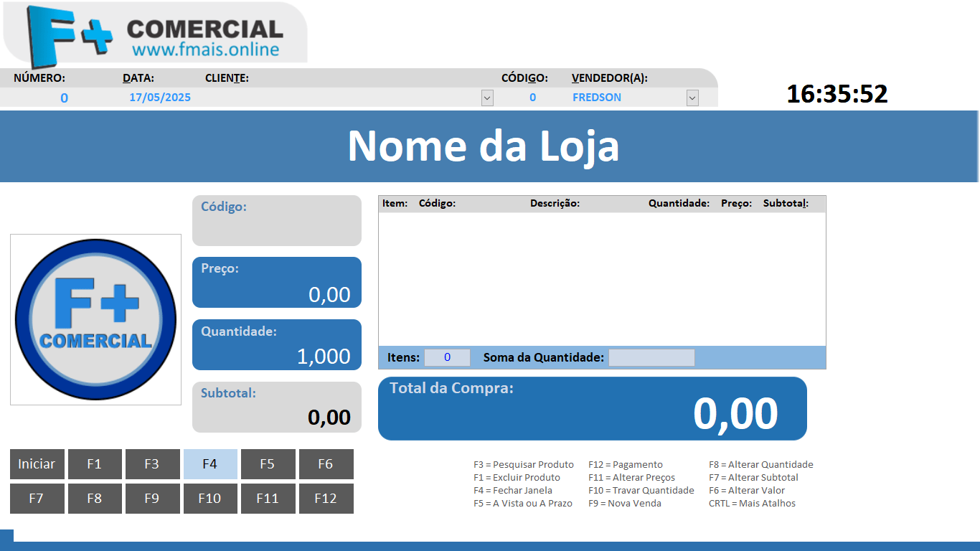980x551 pixels.
Task: Click the Soma da Quantidade field
Action: [651, 357]
